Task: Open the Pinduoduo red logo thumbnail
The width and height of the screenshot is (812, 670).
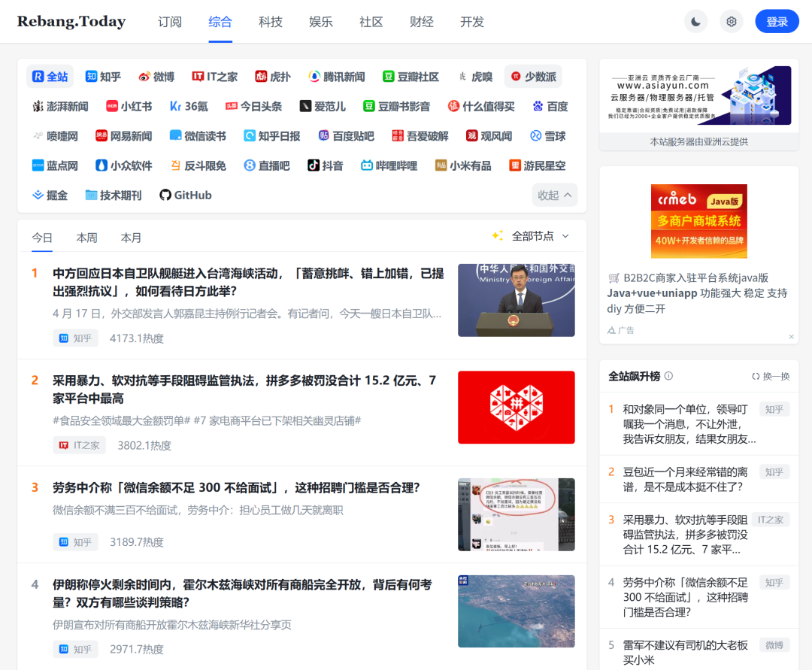Action: click(x=517, y=407)
